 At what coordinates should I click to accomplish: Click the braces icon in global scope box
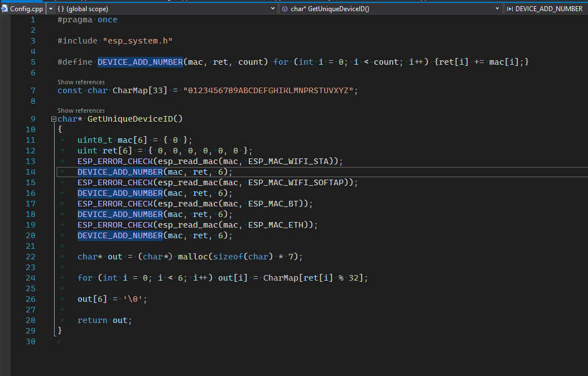tap(60, 9)
